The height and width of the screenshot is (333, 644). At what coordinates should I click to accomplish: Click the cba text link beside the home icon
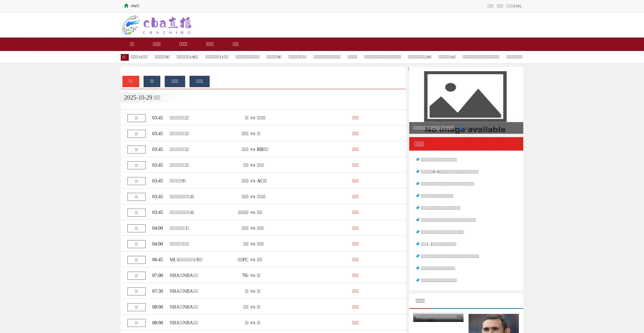(x=135, y=6)
